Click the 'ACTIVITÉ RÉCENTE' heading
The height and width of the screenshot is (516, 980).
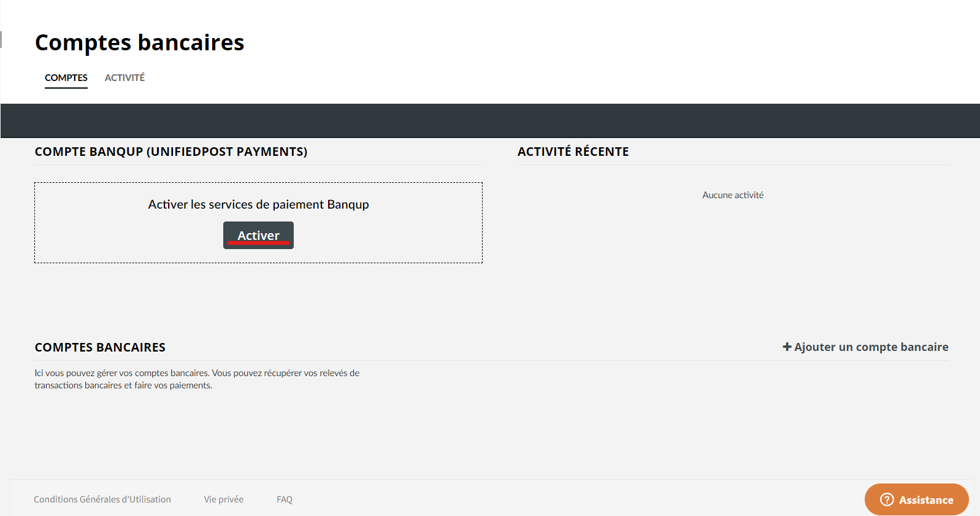click(x=573, y=152)
